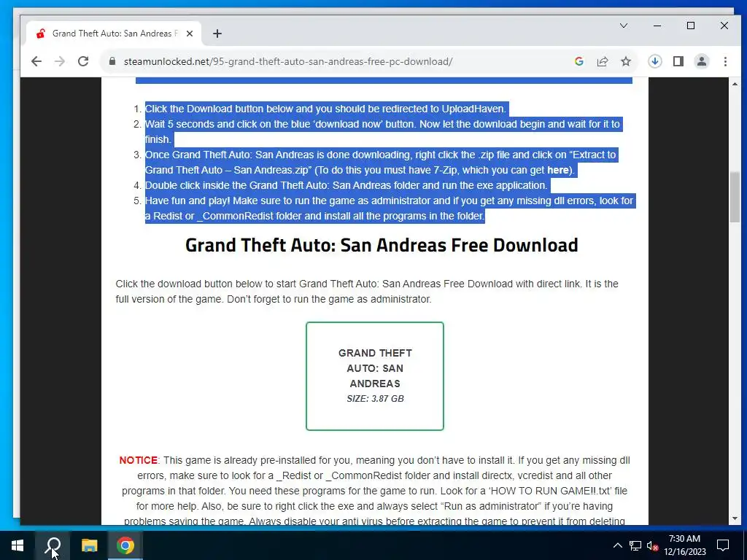
Task: Reload the current page
Action: point(83,61)
